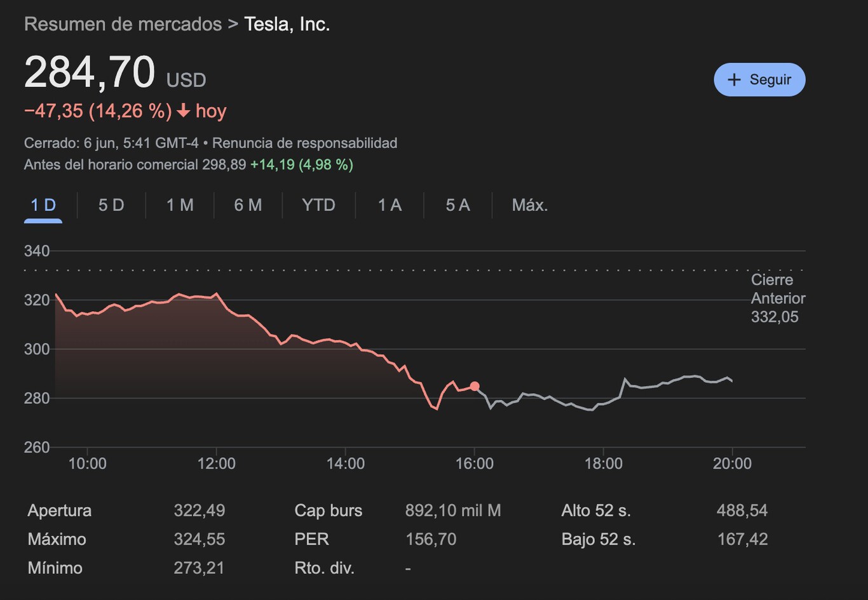Click the 340 price axis label
Image resolution: width=868 pixels, height=600 pixels.
click(37, 251)
